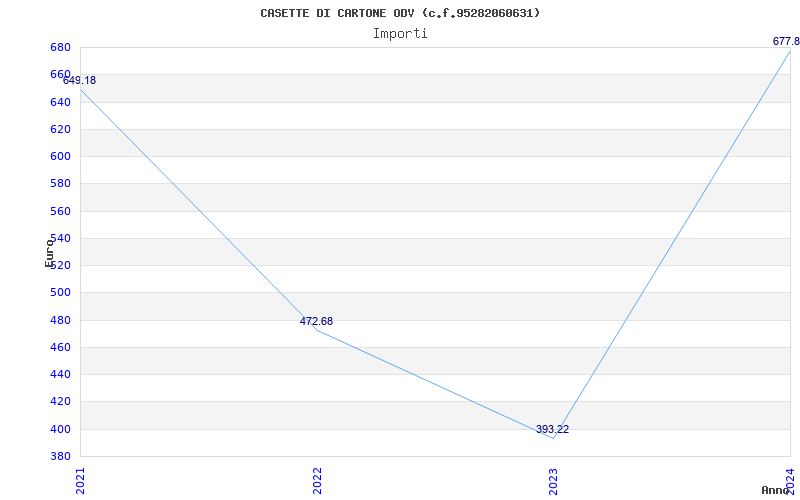Click the 2021 x-axis label
The width and height of the screenshot is (800, 500).
80,481
